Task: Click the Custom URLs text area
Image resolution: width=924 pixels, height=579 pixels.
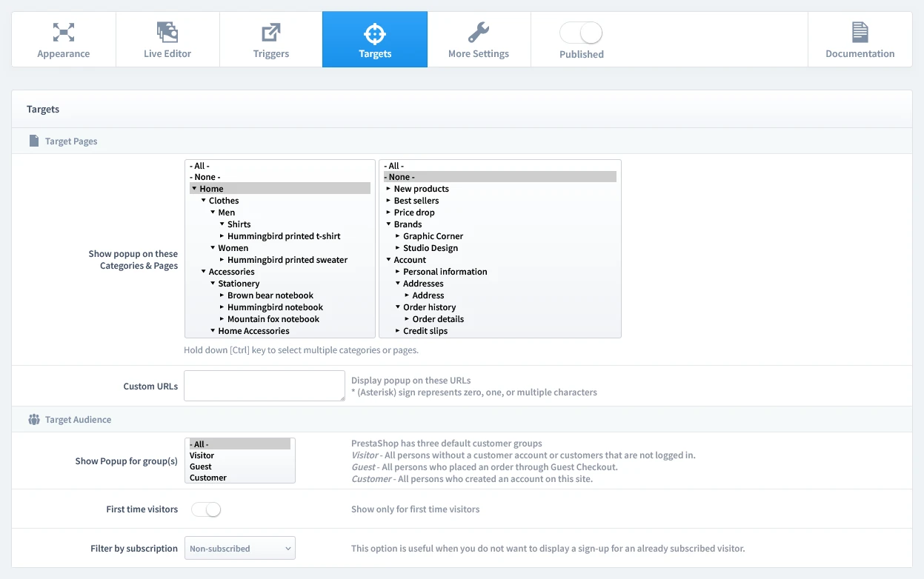Action: pos(264,386)
